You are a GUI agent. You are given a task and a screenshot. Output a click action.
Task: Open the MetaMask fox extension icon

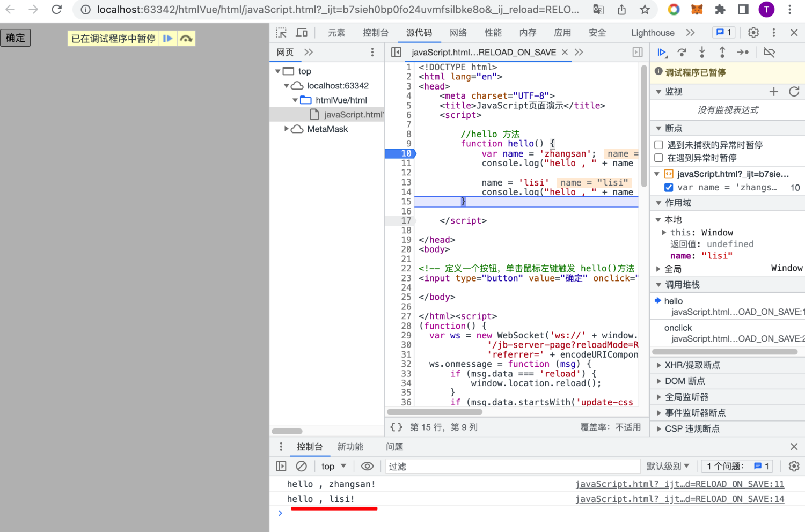pos(697,9)
